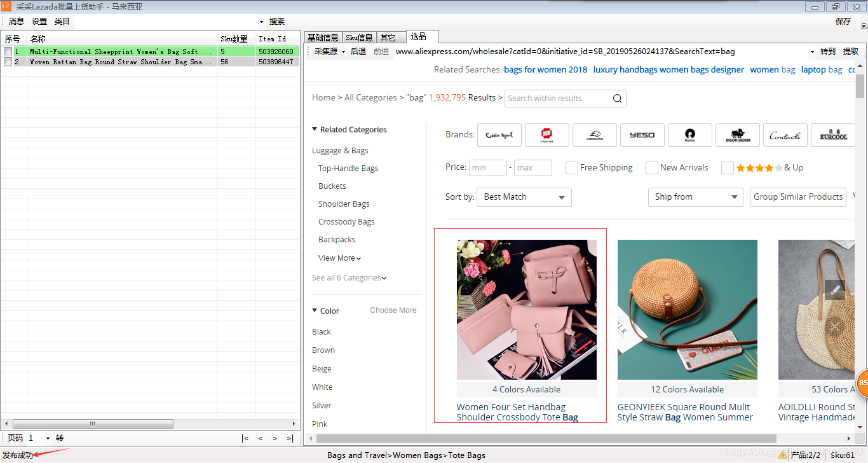Select the Yeso brand logo

coord(642,135)
